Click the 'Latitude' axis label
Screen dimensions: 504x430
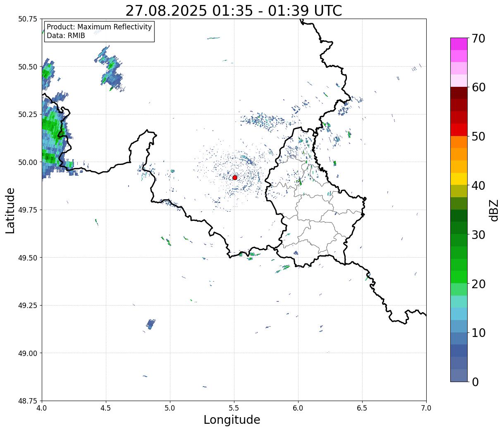[10, 210]
